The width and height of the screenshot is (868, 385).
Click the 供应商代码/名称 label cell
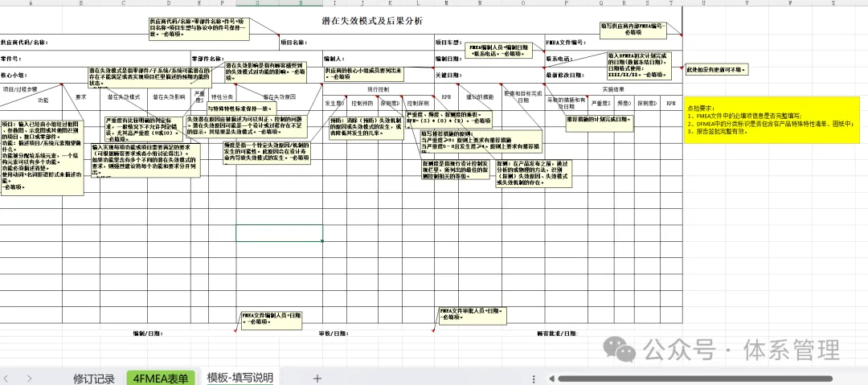(x=24, y=42)
